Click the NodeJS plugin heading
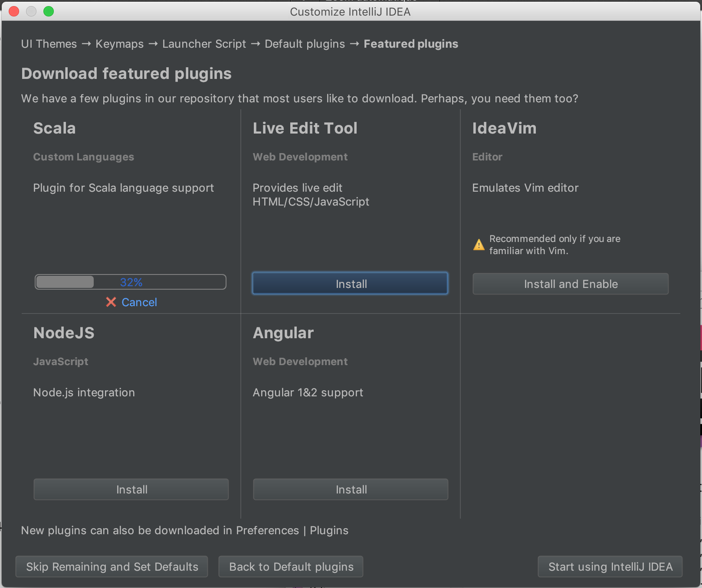The height and width of the screenshot is (588, 702). [64, 333]
